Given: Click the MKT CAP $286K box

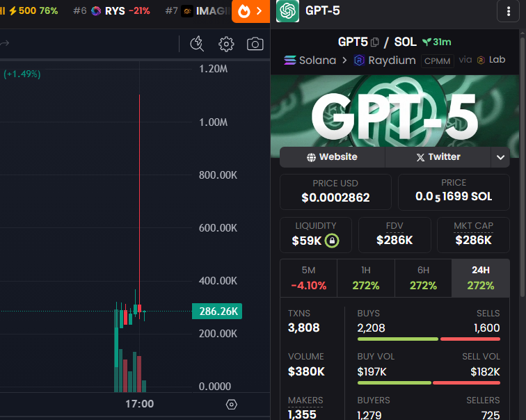Looking at the screenshot, I should 473,234.
